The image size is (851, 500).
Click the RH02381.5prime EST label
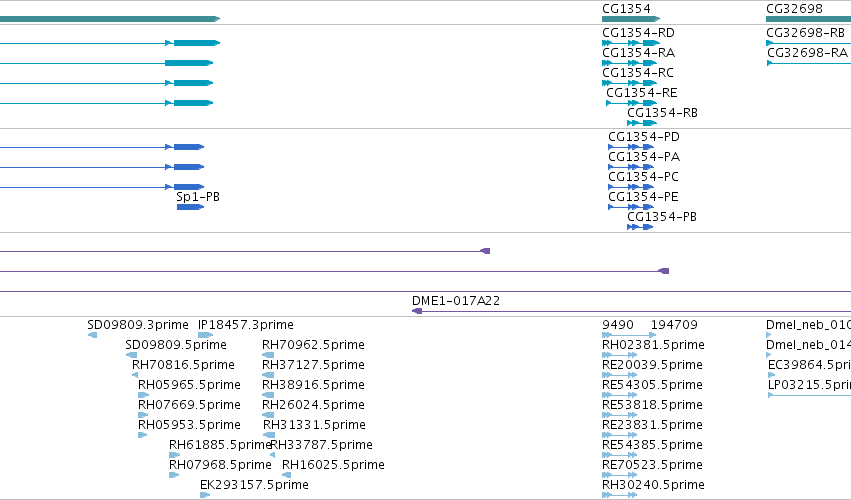point(653,345)
